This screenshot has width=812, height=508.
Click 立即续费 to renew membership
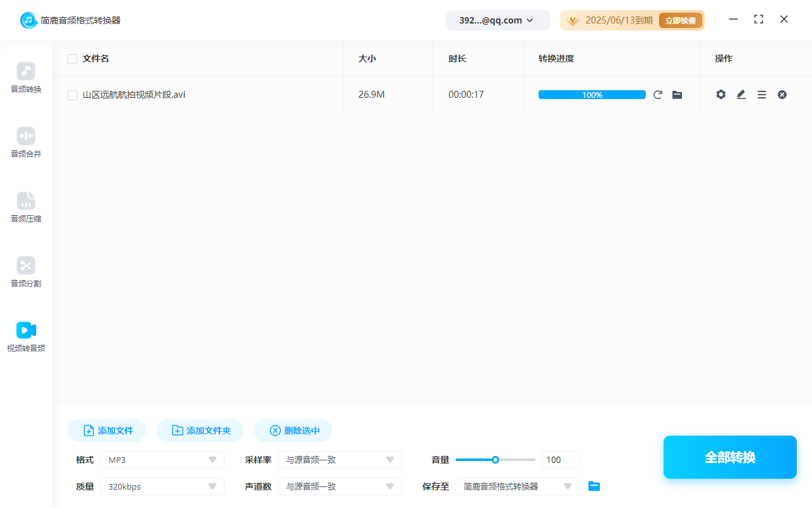(x=680, y=20)
